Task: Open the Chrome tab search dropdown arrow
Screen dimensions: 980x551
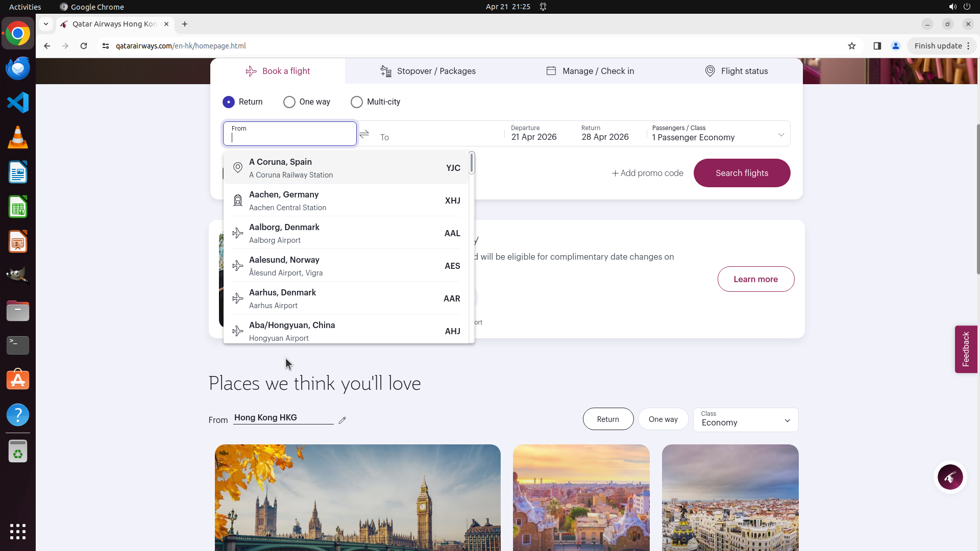Action: point(46,24)
